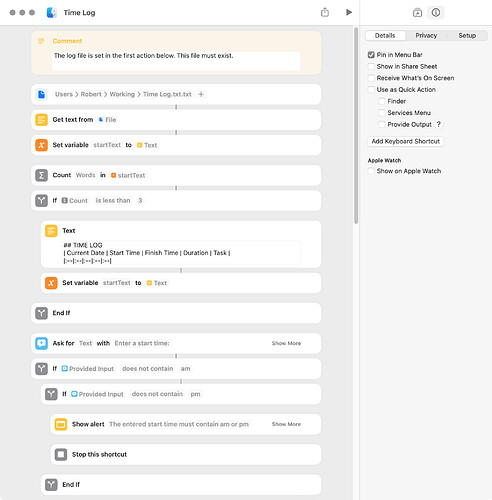The height and width of the screenshot is (500, 492).
Task: Open the 'is less than' condition dropdown
Action: (113, 200)
